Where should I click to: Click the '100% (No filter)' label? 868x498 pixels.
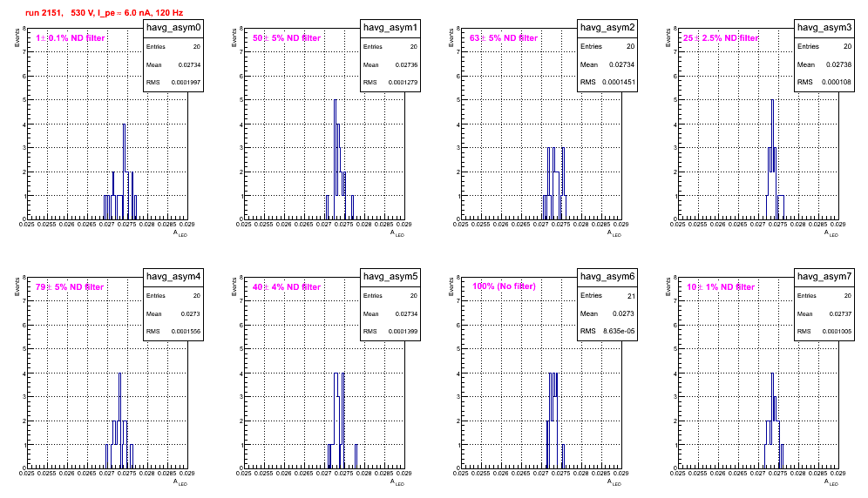(504, 286)
